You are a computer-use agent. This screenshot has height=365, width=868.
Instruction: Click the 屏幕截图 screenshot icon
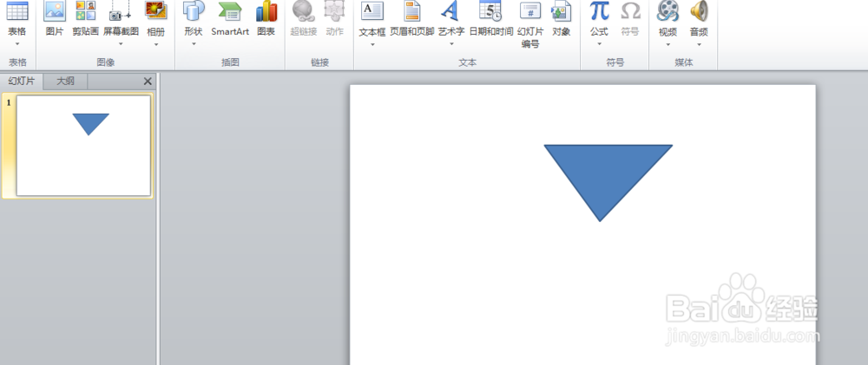coord(120,11)
